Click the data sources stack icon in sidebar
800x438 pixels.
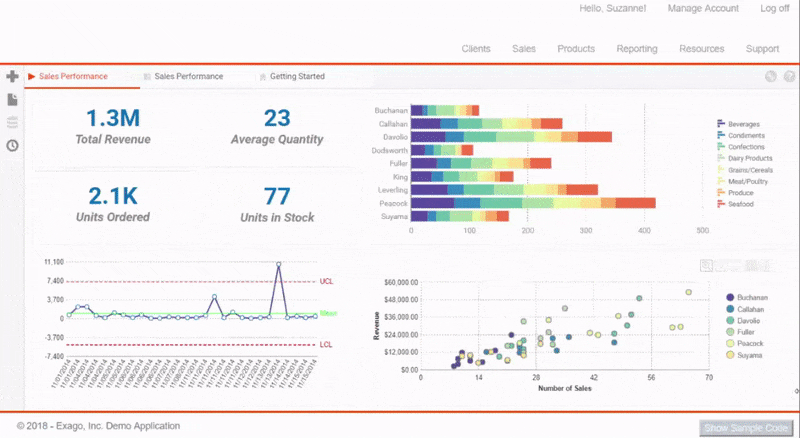tap(12, 122)
